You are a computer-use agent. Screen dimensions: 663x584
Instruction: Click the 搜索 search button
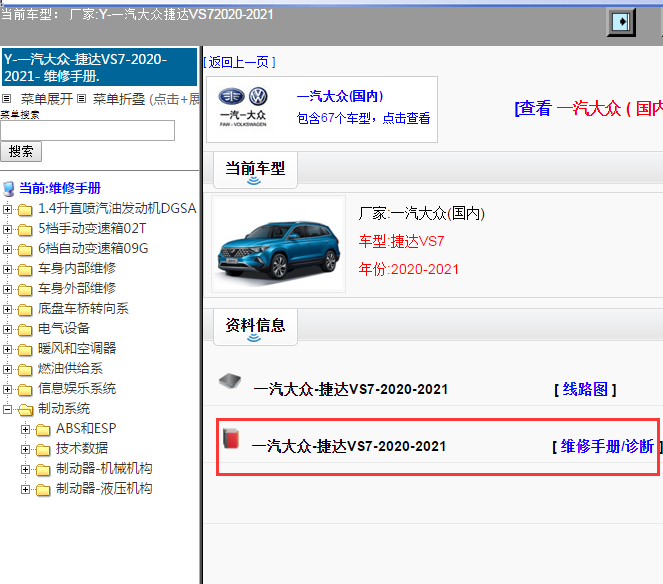coord(21,151)
